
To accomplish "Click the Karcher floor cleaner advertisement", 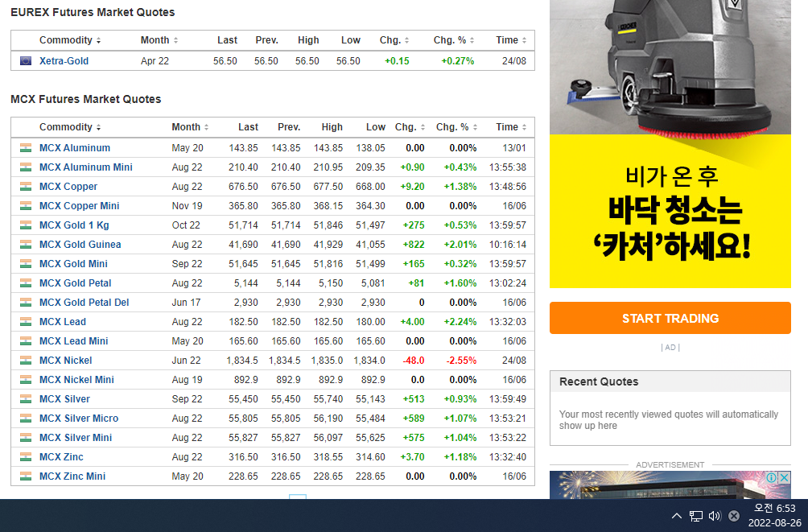I will pos(670,144).
